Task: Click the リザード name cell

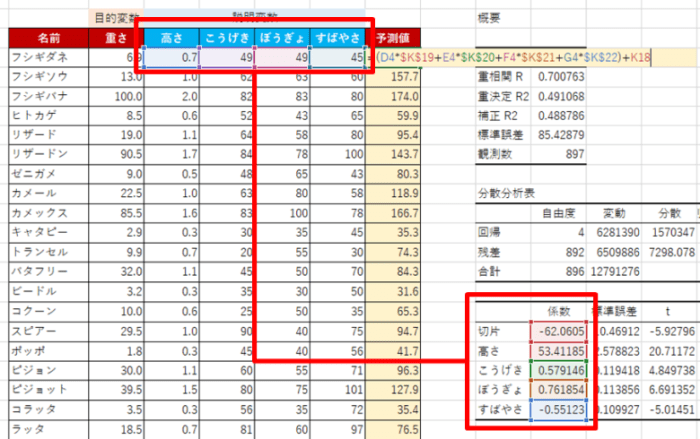Action: point(49,134)
